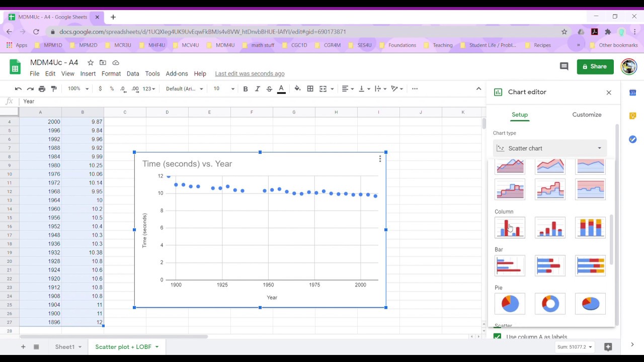The image size is (644, 362).
Task: Check the cloud document status
Action: coord(116,63)
